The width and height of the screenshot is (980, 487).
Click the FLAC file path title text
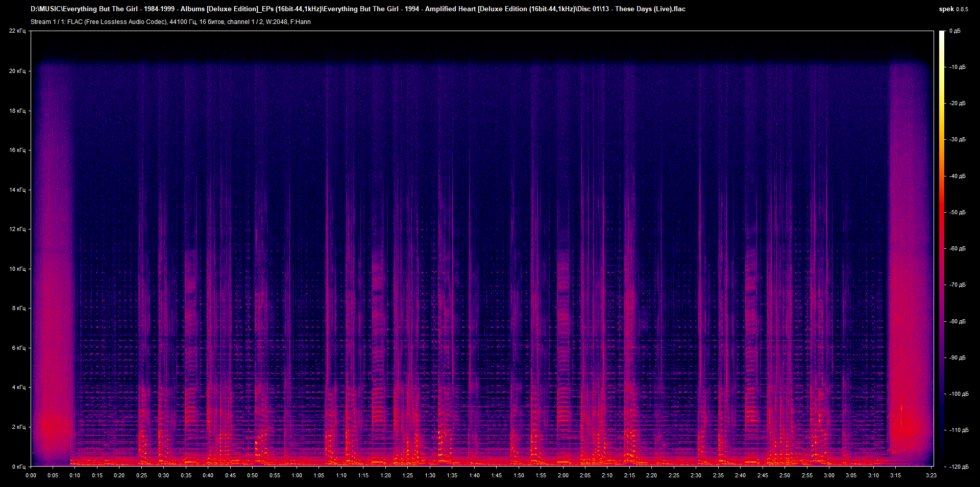point(358,9)
